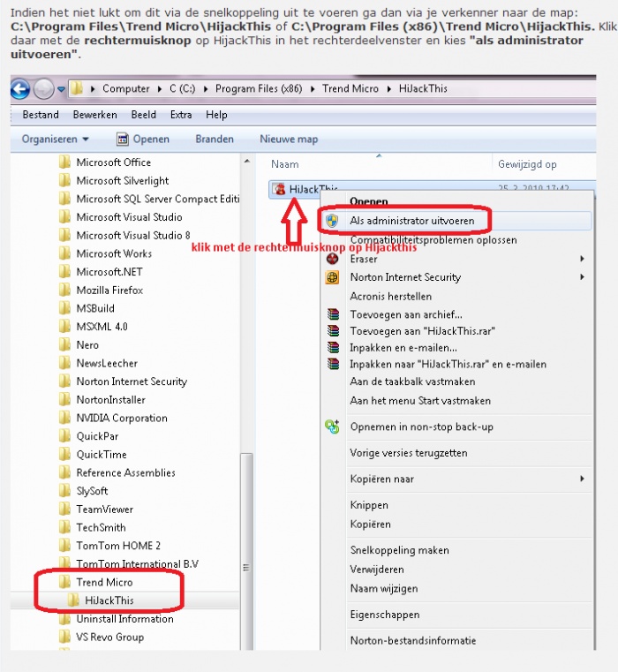This screenshot has height=672, width=618.
Task: Click the Uninstall Information folder icon
Action: (64, 618)
